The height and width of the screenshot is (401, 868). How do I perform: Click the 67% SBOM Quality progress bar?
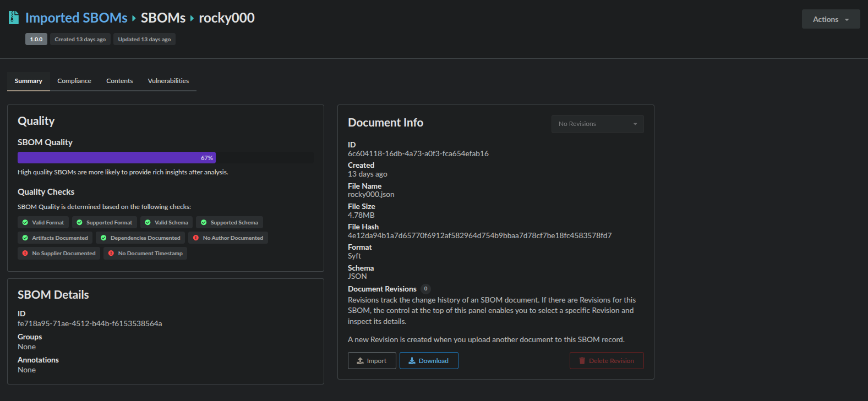[117, 158]
